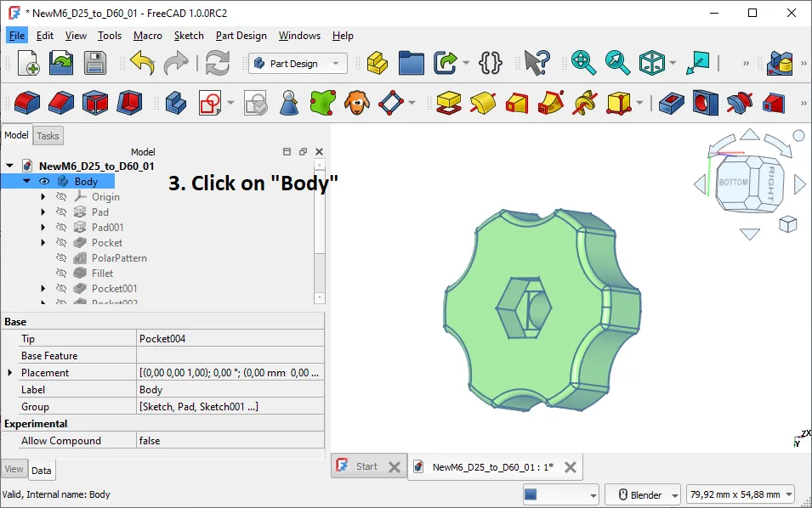This screenshot has height=508, width=812.
Task: Expand the Pocket tree item
Action: (43, 243)
